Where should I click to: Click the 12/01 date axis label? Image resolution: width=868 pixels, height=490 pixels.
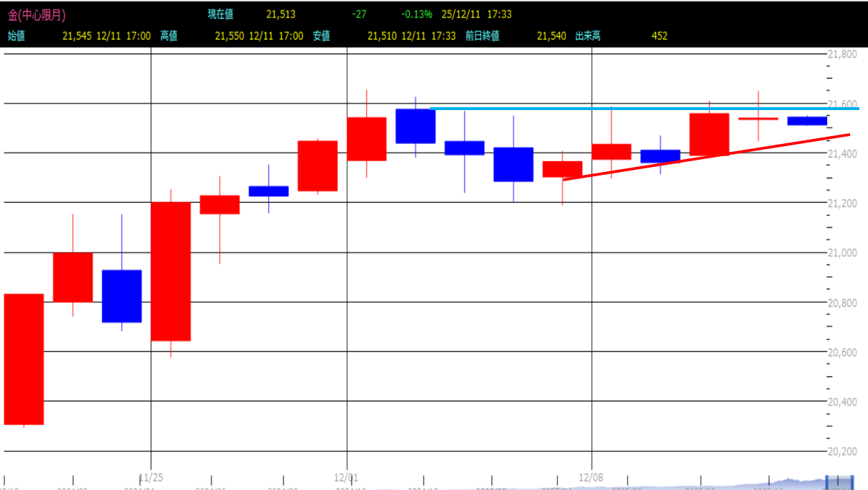(347, 476)
